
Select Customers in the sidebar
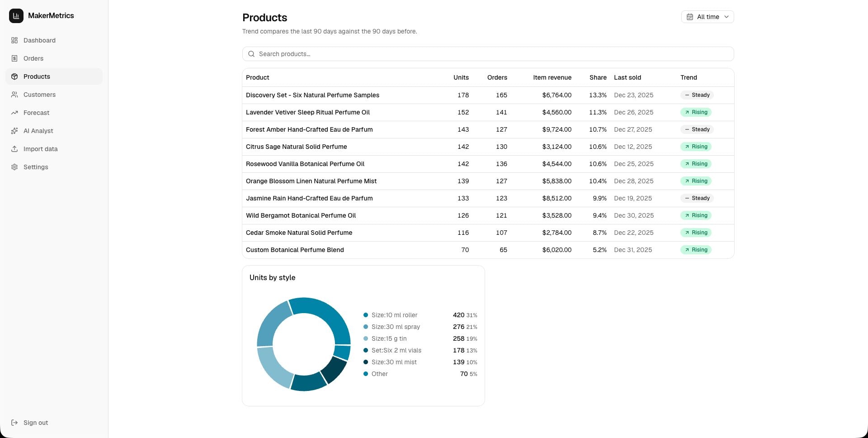[54, 95]
